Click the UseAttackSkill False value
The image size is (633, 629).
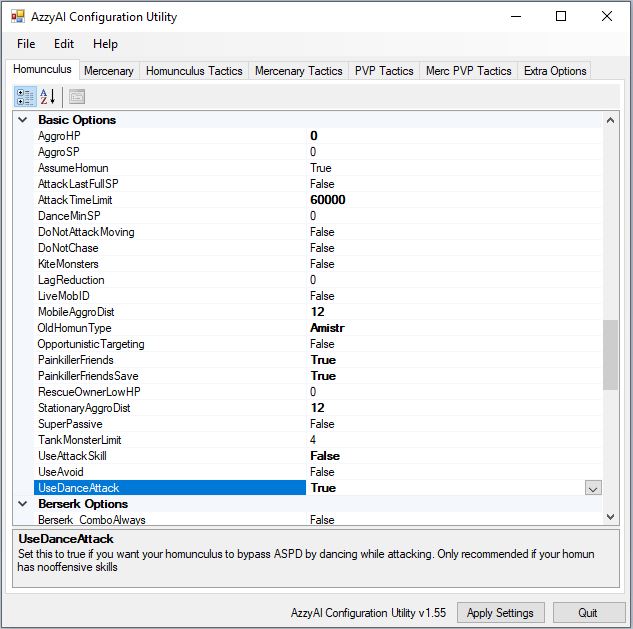325,456
